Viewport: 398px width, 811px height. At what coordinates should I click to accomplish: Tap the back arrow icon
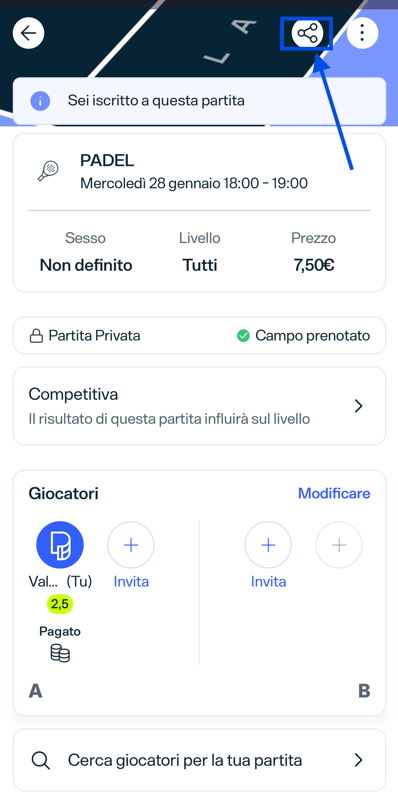coord(28,34)
